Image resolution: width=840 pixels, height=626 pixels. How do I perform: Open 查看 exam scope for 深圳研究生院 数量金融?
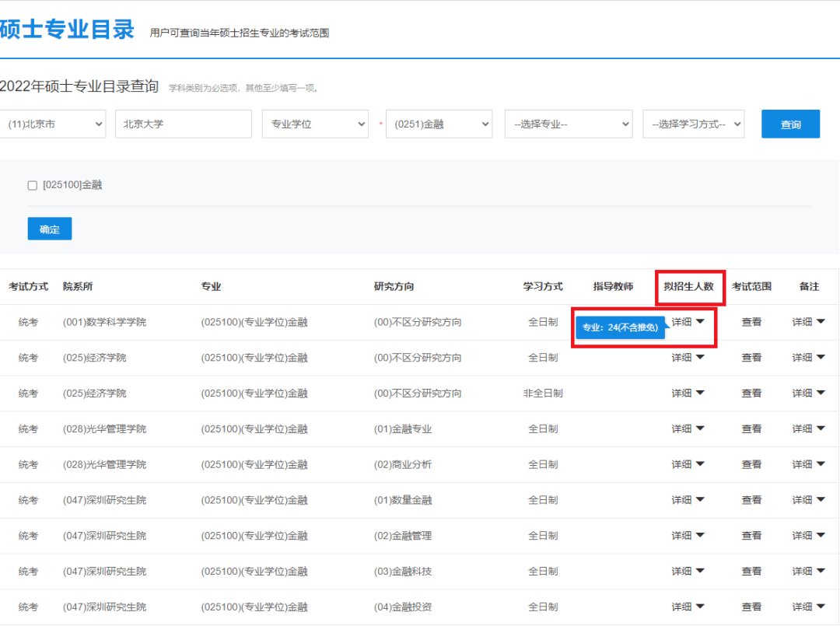pos(751,499)
